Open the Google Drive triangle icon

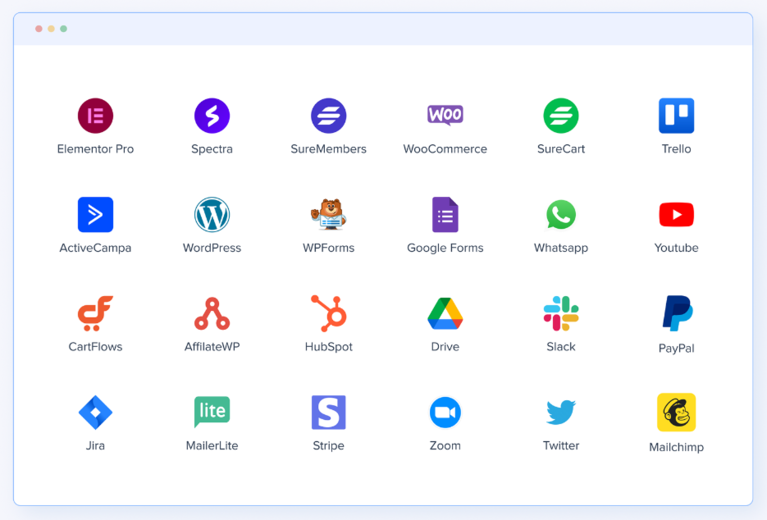[x=445, y=313]
